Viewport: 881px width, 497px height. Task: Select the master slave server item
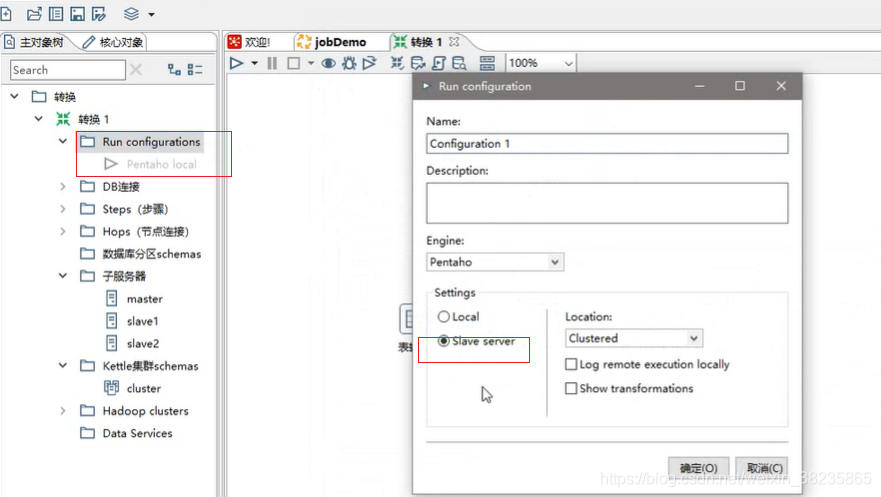pyautogui.click(x=135, y=299)
